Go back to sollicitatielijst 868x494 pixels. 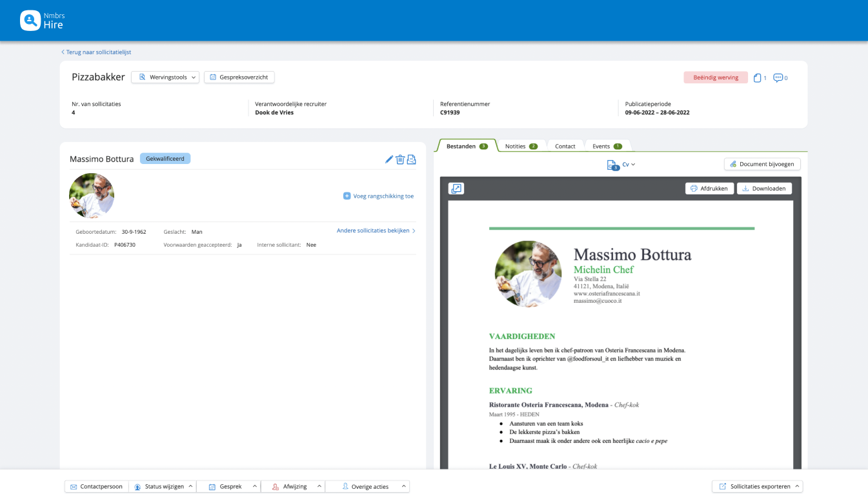96,52
